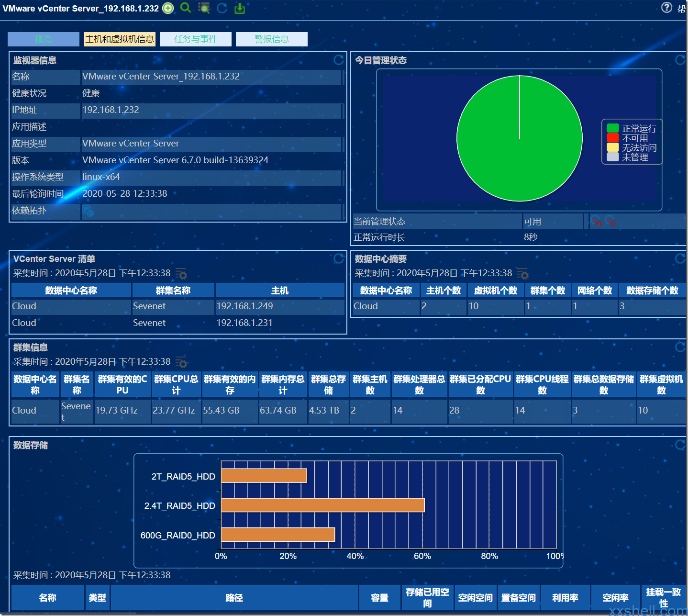Select the 无法访问 yellow legend swatch

[x=613, y=147]
